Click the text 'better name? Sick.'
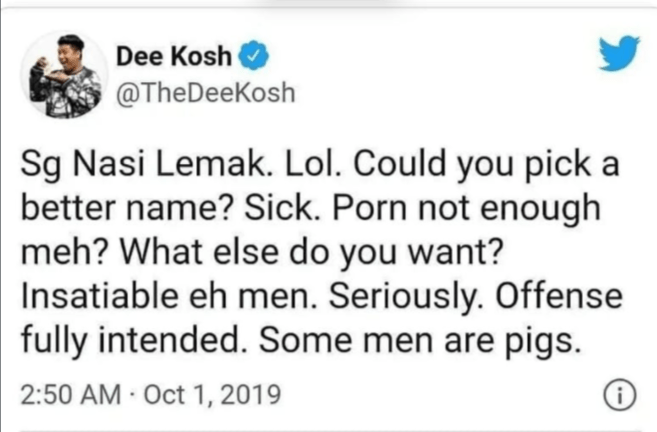 (x=170, y=208)
